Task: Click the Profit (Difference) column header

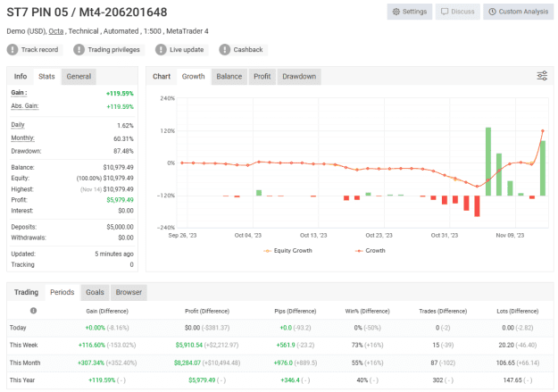Action: (207, 311)
